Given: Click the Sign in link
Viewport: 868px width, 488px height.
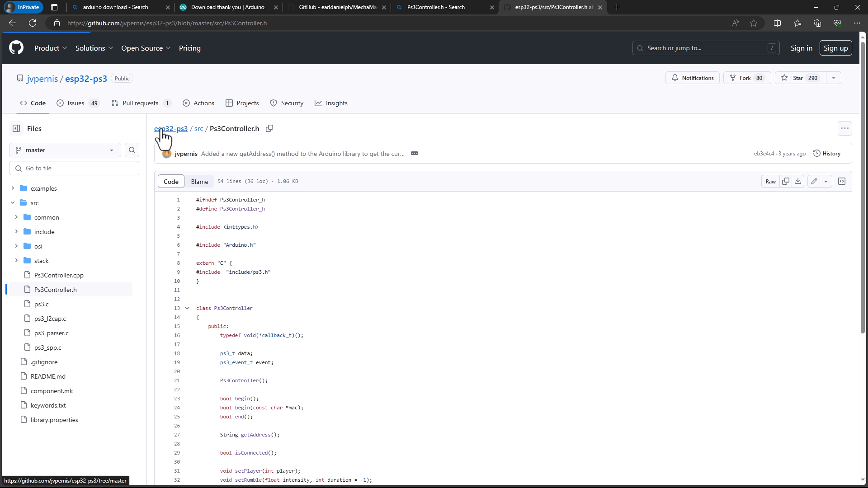Looking at the screenshot, I should (801, 48).
